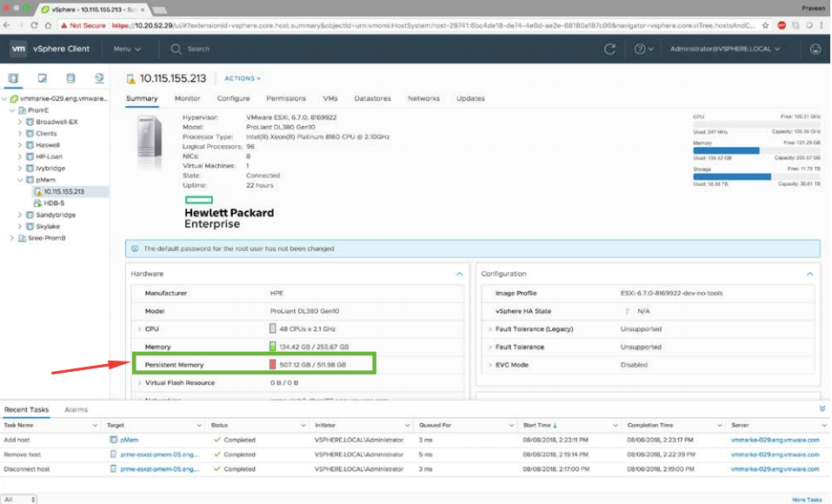Screen dimensions: 832x504
Task: Collapse the Recent Tasks pane chevron
Action: (822, 408)
